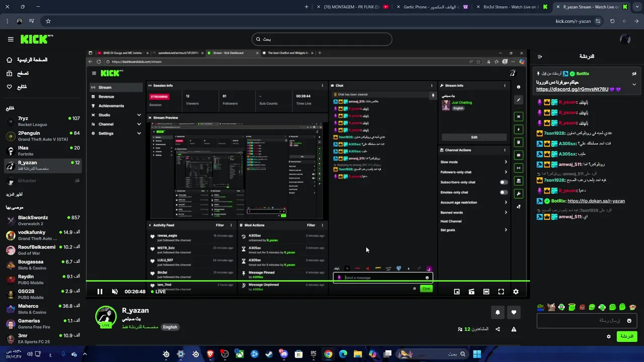Viewport: 644px width, 362px height.
Task: Jump to LIVE in the player
Action: (157, 292)
